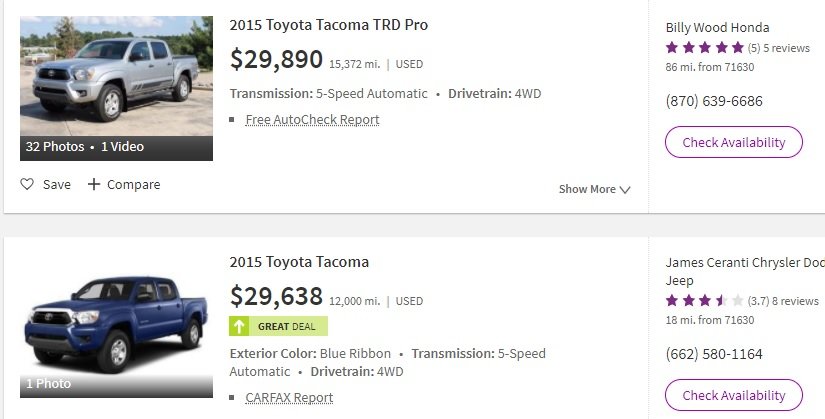The width and height of the screenshot is (825, 419).
Task: Click the James Ceranti Chrysler dealer name
Action: click(x=745, y=271)
